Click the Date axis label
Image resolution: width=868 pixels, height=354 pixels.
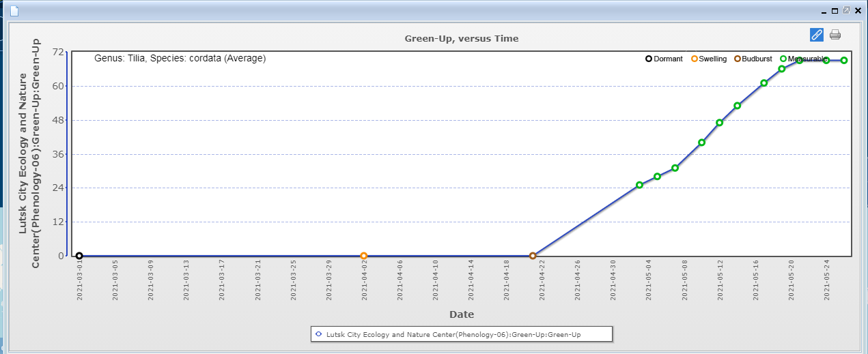pos(461,314)
